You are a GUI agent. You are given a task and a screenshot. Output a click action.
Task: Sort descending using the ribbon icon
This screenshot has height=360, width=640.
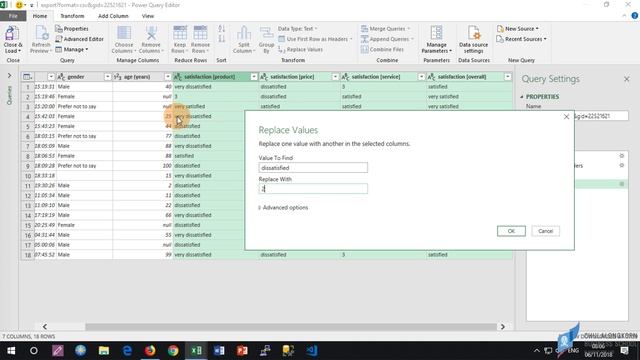click(222, 39)
